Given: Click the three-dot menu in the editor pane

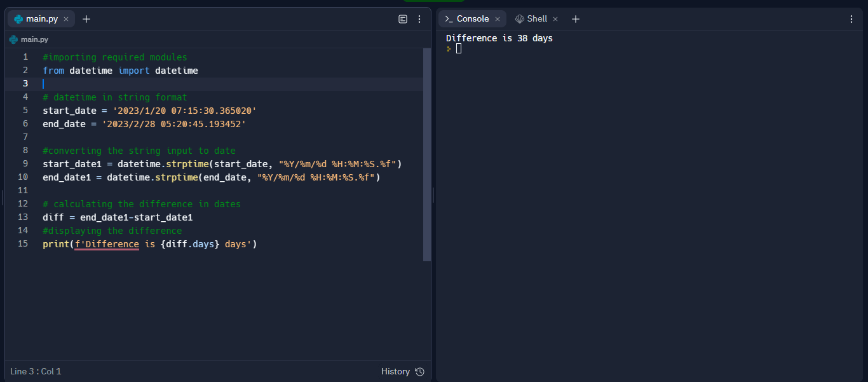Looking at the screenshot, I should (x=419, y=19).
